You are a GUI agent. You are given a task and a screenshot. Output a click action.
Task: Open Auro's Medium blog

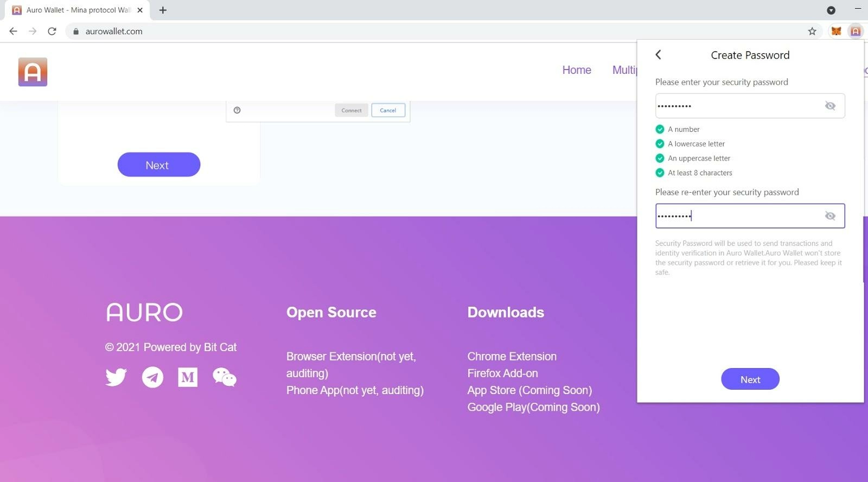point(188,377)
